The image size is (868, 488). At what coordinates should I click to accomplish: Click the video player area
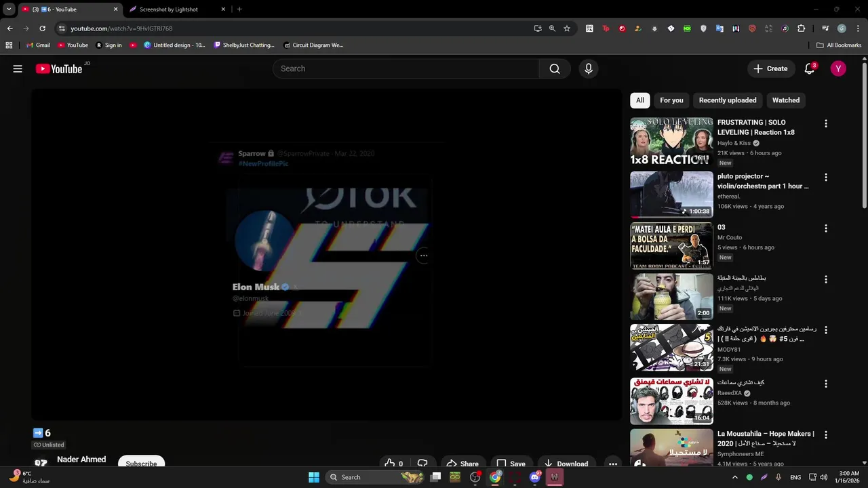tap(326, 254)
